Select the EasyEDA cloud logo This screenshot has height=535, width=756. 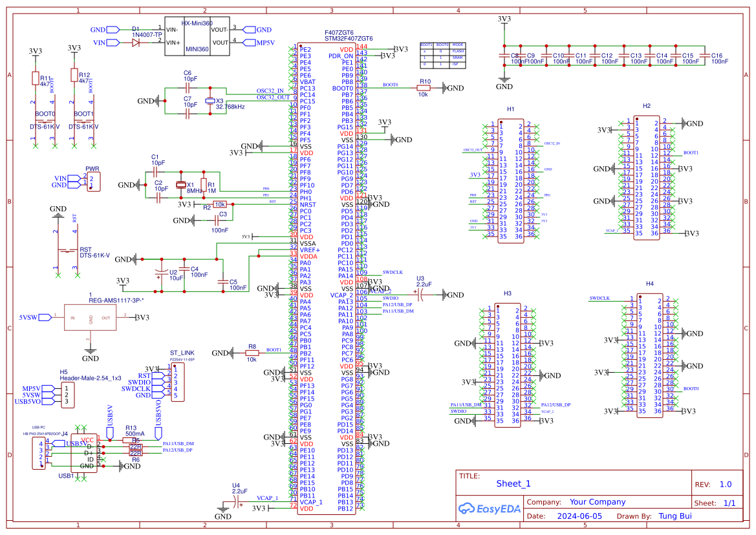[488, 509]
